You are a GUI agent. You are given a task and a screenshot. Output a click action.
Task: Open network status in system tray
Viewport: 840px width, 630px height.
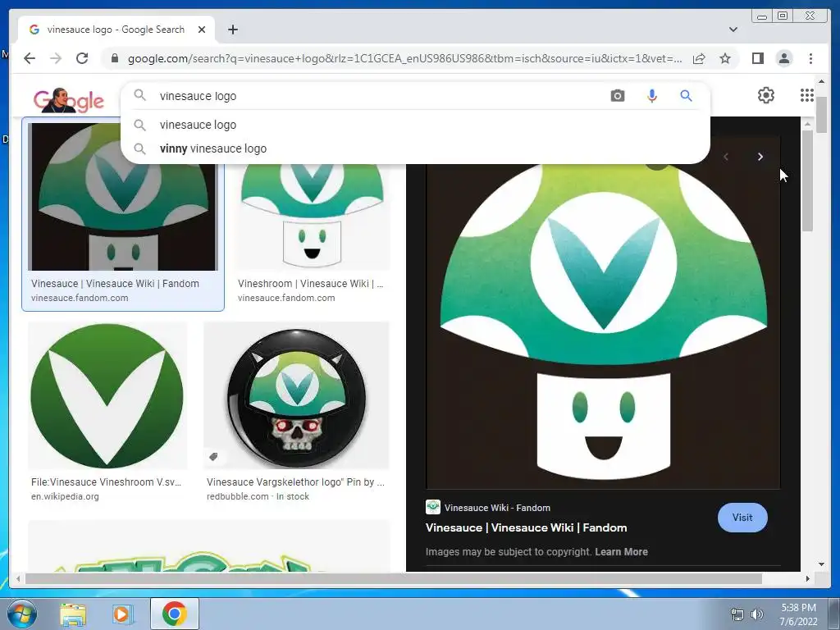point(737,614)
